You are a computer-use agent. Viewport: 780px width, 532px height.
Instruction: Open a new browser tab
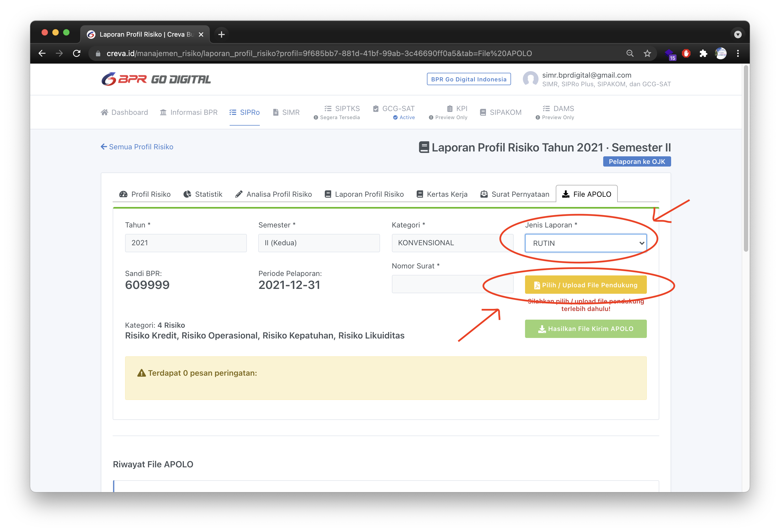(x=221, y=34)
